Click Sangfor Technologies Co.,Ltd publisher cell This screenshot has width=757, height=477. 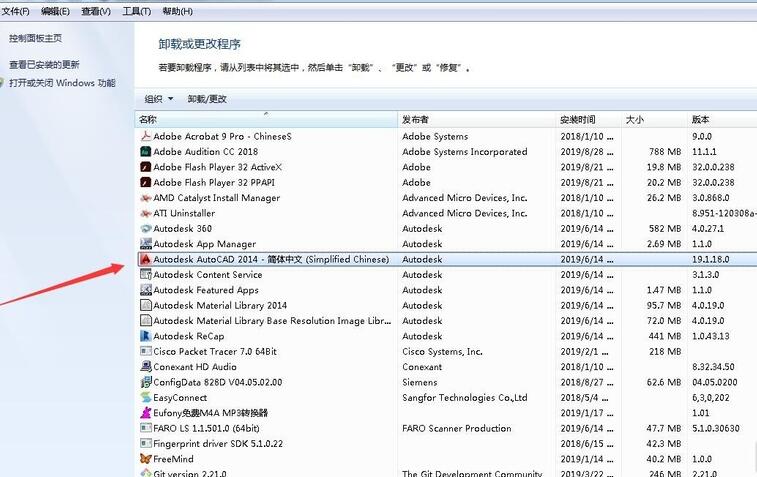coord(464,398)
